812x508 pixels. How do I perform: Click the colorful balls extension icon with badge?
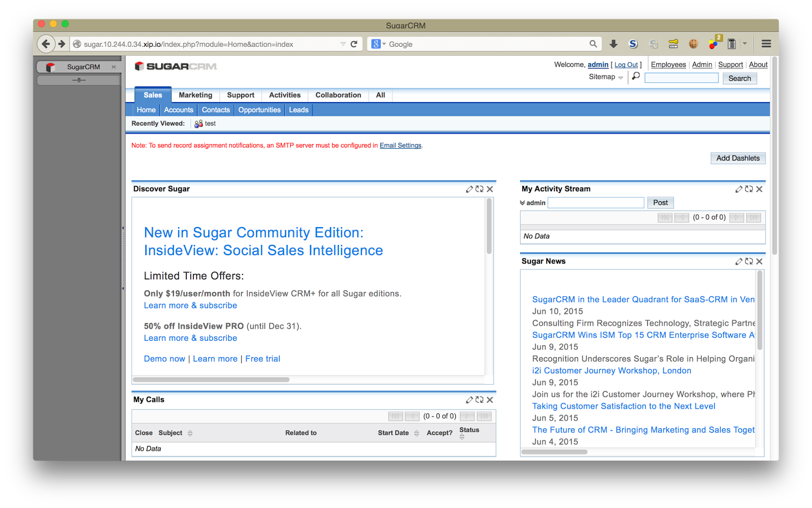(715, 43)
